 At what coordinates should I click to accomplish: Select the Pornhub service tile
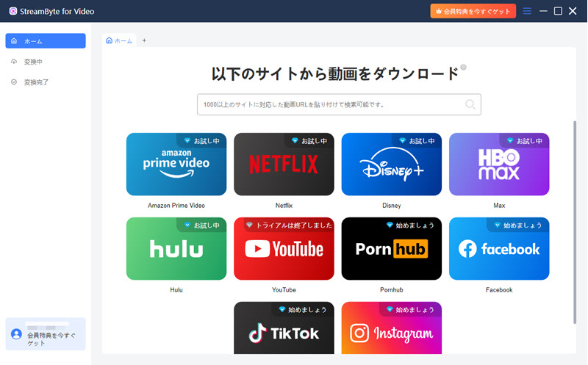coord(392,248)
